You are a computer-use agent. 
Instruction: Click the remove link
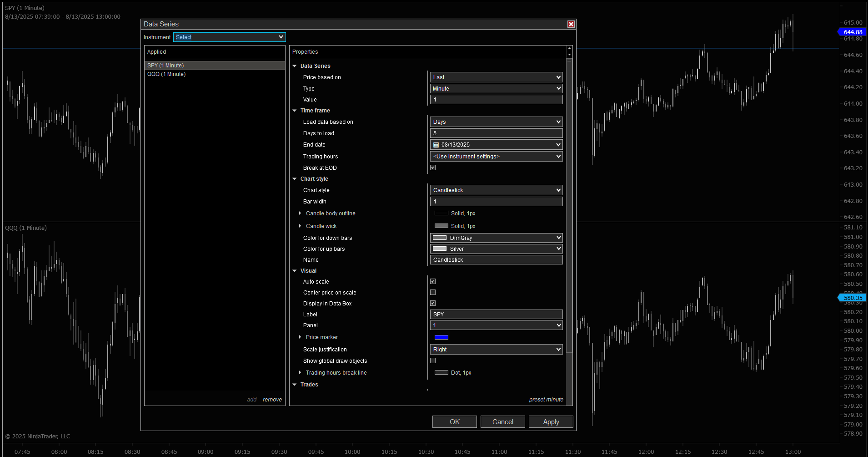(x=272, y=400)
